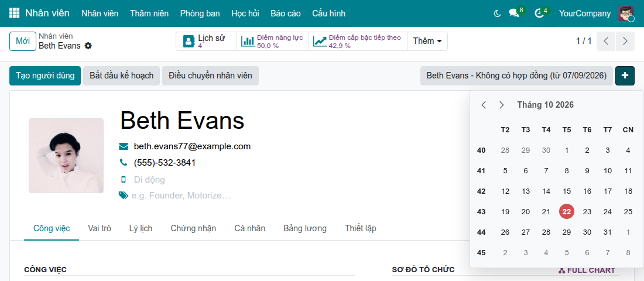Click Điều chuyển nhân viên button
The image size is (644, 281).
(210, 76)
